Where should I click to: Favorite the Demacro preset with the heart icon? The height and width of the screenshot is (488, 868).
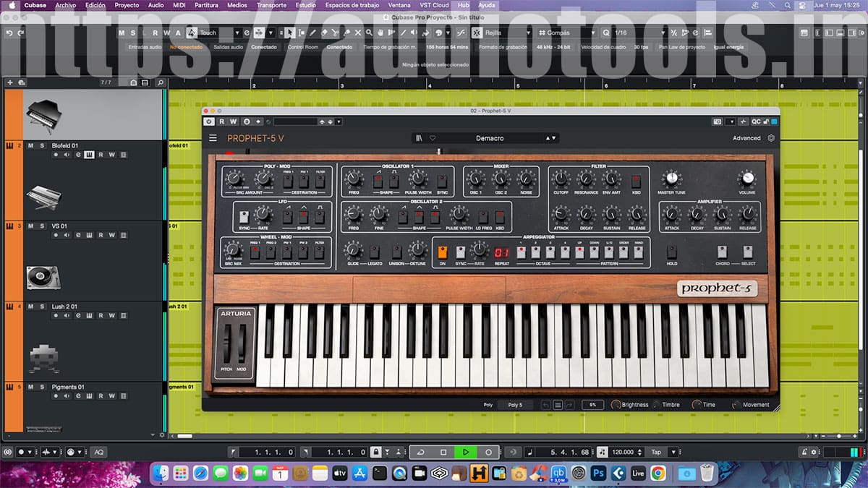coord(433,138)
